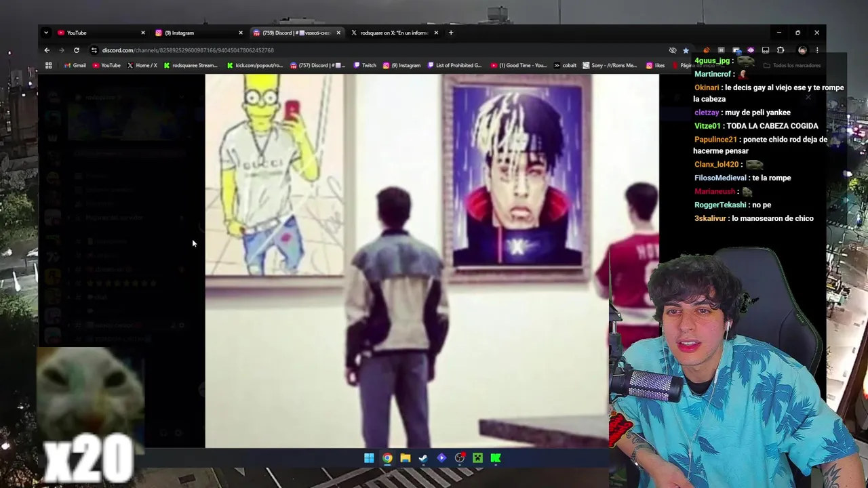This screenshot has width=868, height=488.
Task: Open the Sony - /r/Roms Me... bookmark
Action: (x=610, y=66)
